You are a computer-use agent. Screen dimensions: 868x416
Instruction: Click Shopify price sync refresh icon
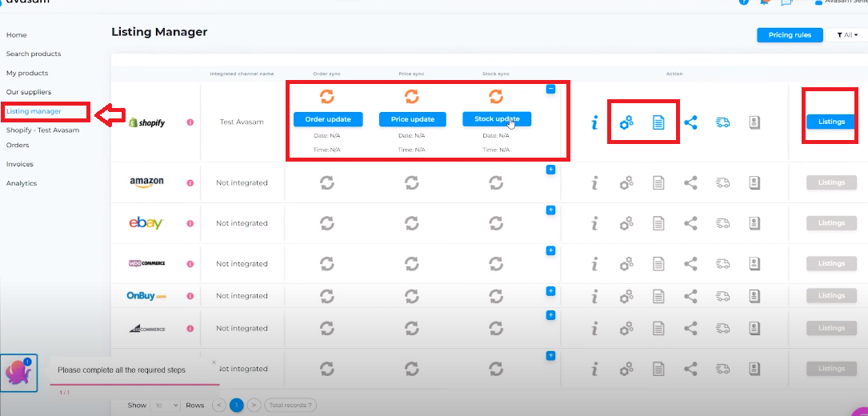(411, 97)
